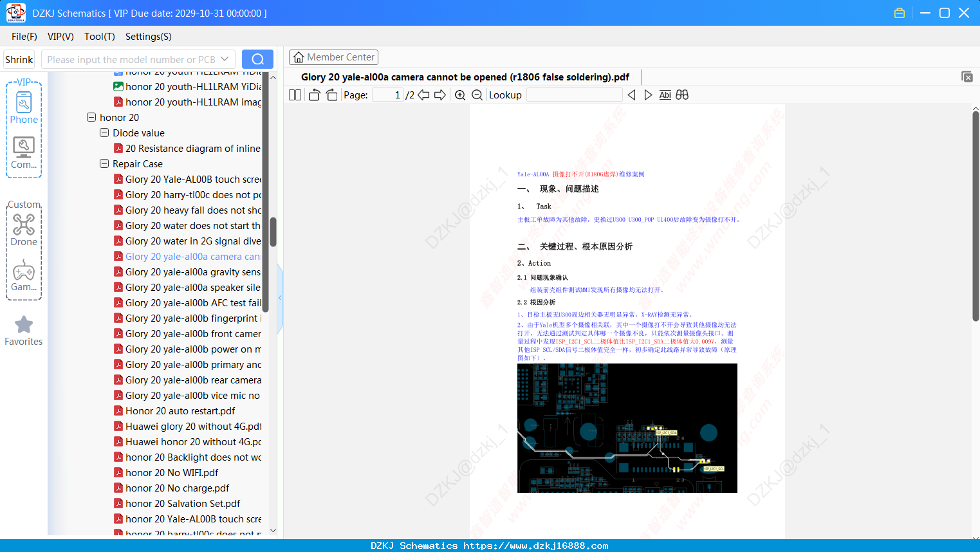Toggle the two-page view icon

(295, 95)
